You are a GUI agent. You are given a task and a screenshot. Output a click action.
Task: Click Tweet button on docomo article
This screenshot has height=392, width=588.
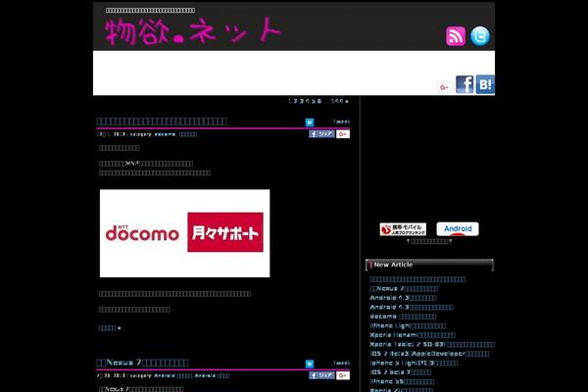pyautogui.click(x=341, y=122)
